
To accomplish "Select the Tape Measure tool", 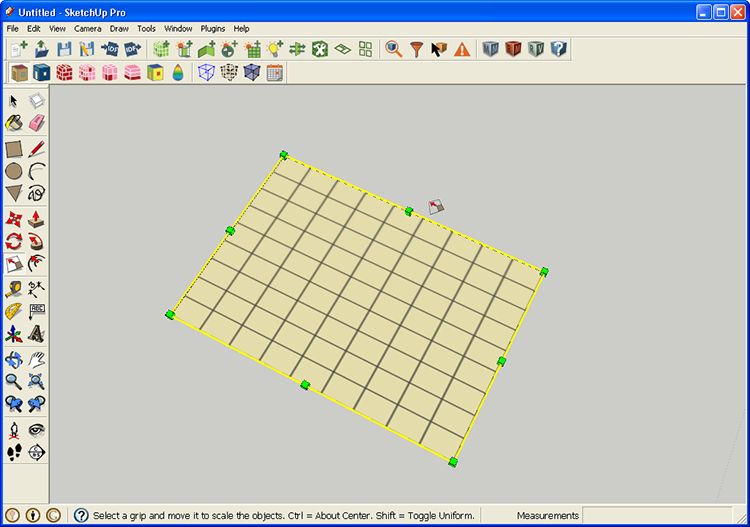I will coord(14,289).
